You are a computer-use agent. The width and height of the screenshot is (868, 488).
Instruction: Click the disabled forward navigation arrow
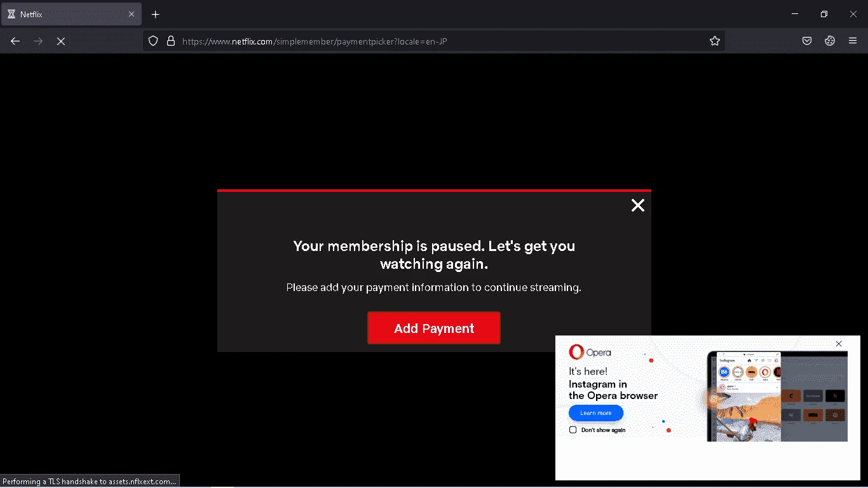tap(38, 41)
